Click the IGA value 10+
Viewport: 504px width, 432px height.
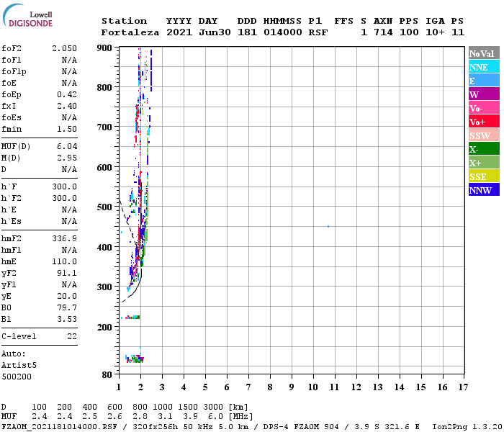point(435,32)
